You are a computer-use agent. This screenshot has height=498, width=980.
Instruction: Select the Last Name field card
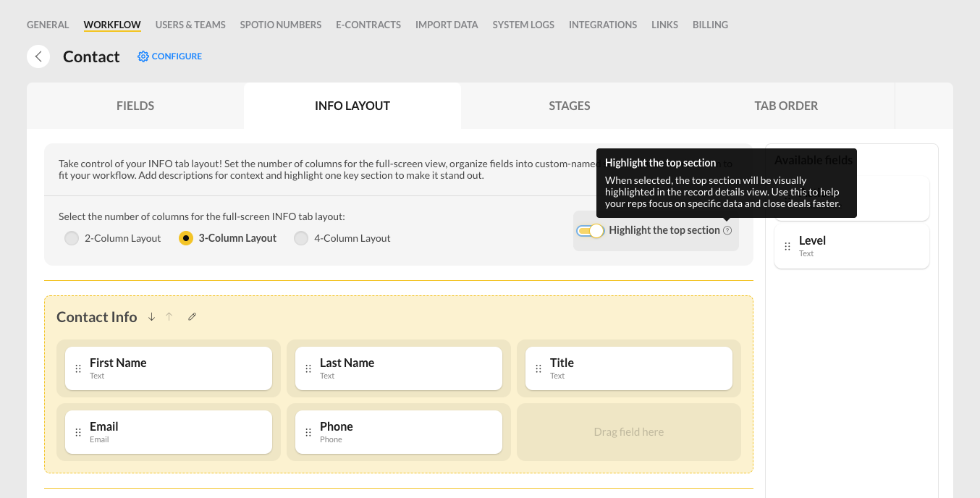(x=399, y=368)
